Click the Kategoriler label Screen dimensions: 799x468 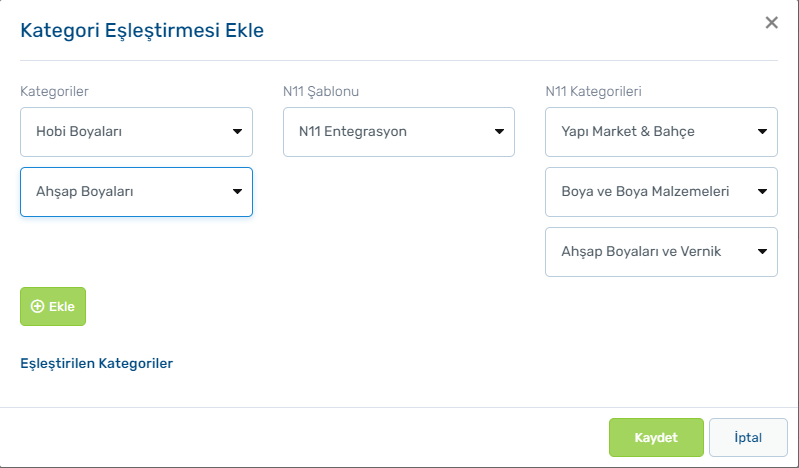click(54, 91)
